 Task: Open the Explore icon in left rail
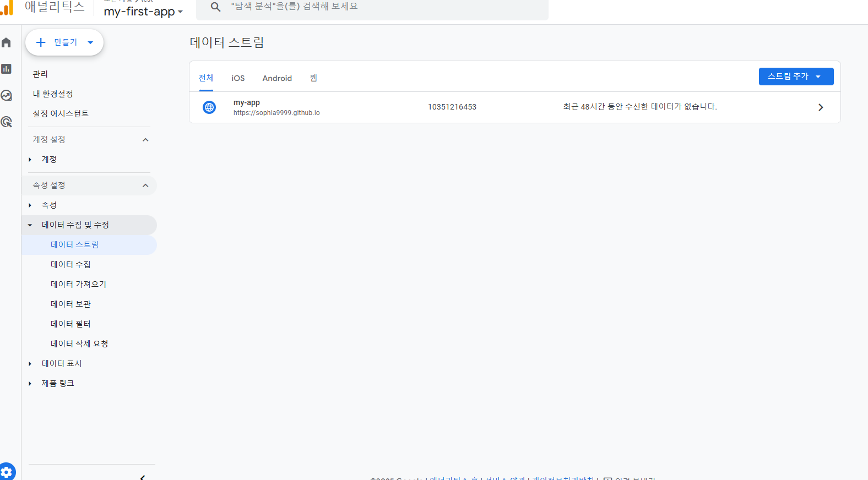coord(7,95)
